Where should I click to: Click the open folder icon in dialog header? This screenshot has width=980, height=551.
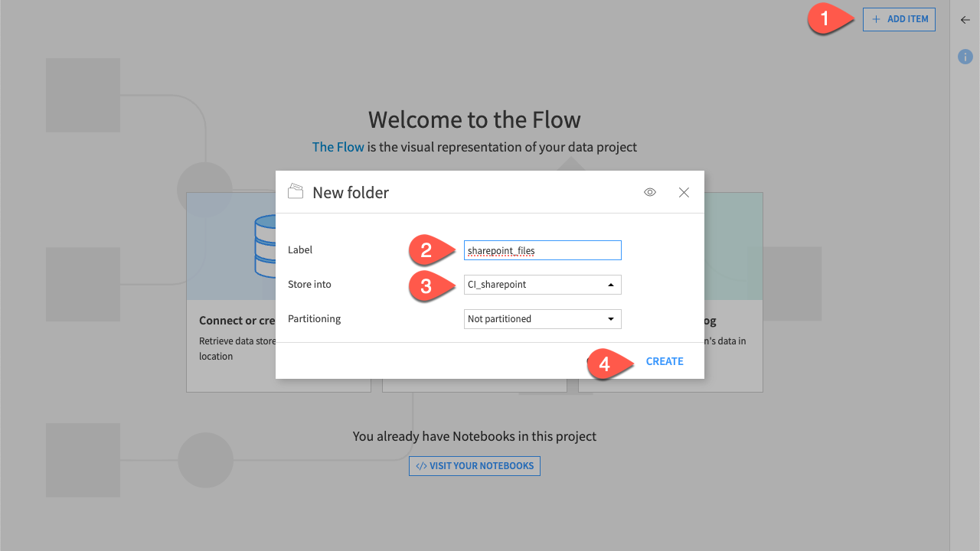(296, 192)
